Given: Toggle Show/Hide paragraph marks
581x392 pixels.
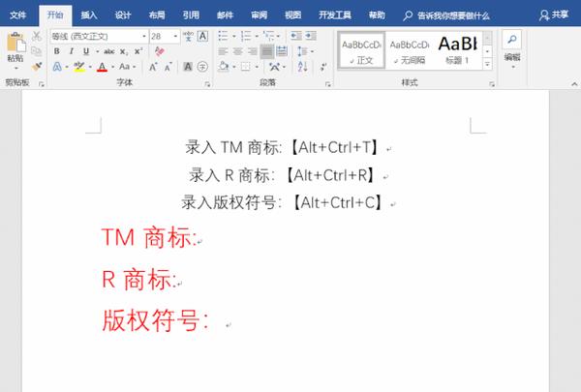Looking at the screenshot, I should [x=323, y=67].
